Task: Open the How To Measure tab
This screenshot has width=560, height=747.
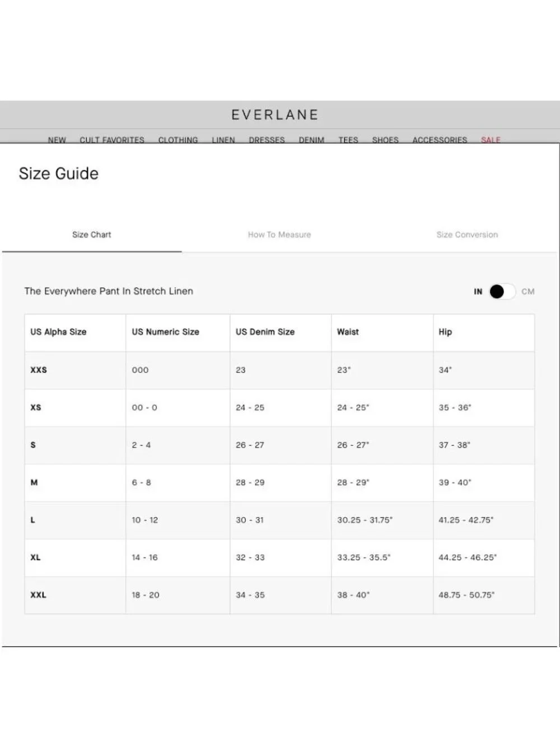Action: [279, 235]
